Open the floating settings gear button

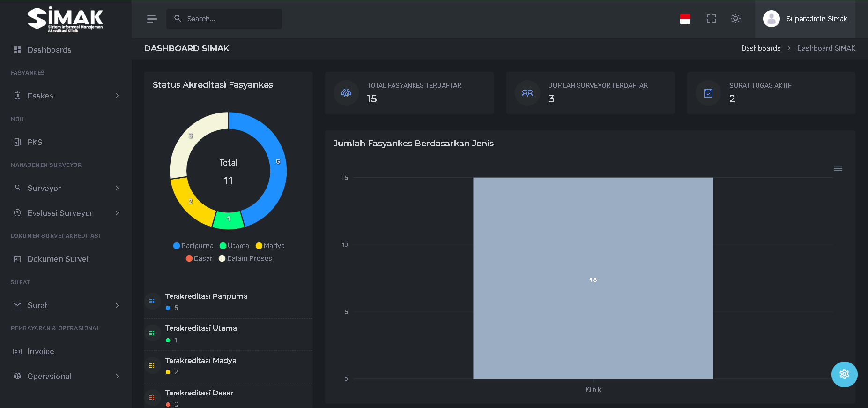point(844,374)
